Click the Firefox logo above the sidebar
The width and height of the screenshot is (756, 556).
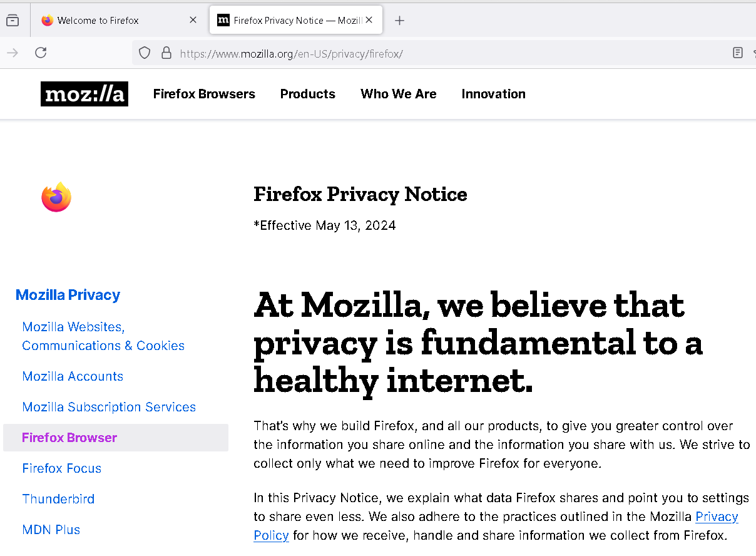point(56,197)
